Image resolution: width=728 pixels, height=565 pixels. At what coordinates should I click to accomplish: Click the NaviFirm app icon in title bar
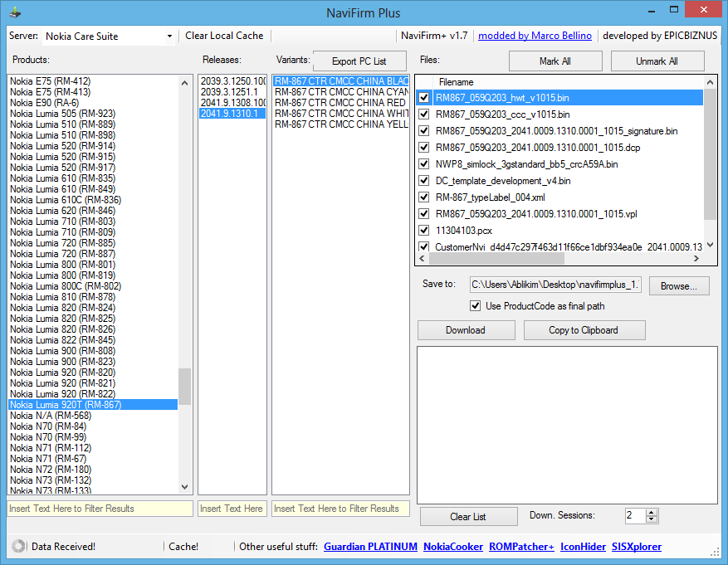click(15, 12)
